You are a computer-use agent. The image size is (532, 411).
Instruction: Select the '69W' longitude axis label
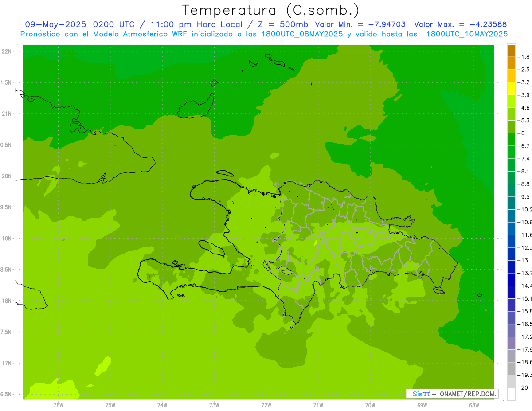pyautogui.click(x=422, y=405)
